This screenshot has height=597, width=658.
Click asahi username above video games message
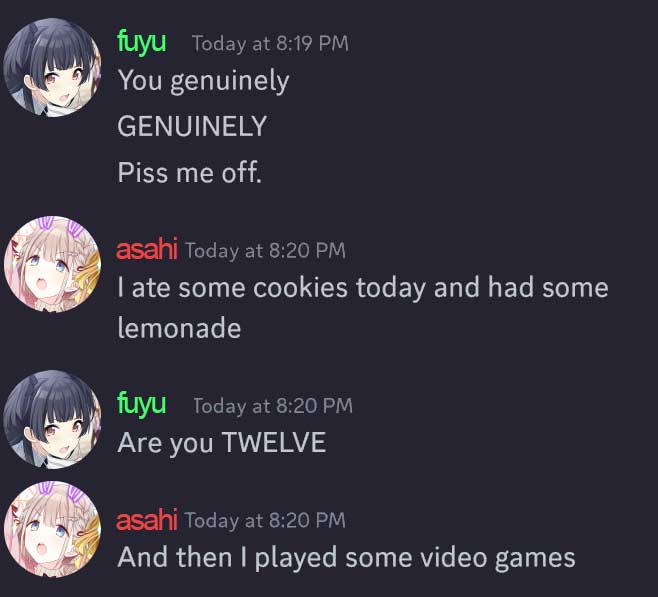click(146, 519)
